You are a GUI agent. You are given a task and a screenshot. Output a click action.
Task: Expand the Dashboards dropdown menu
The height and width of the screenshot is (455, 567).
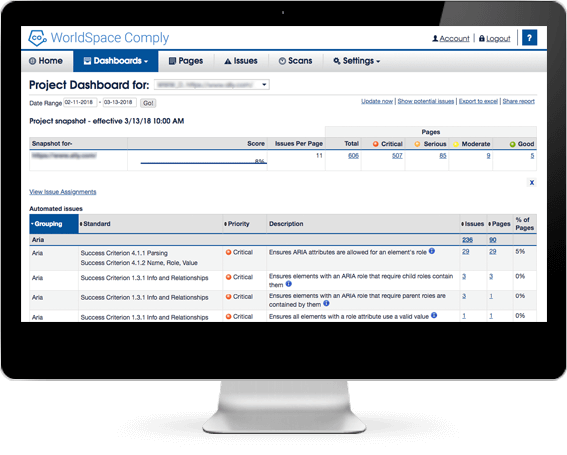[116, 61]
